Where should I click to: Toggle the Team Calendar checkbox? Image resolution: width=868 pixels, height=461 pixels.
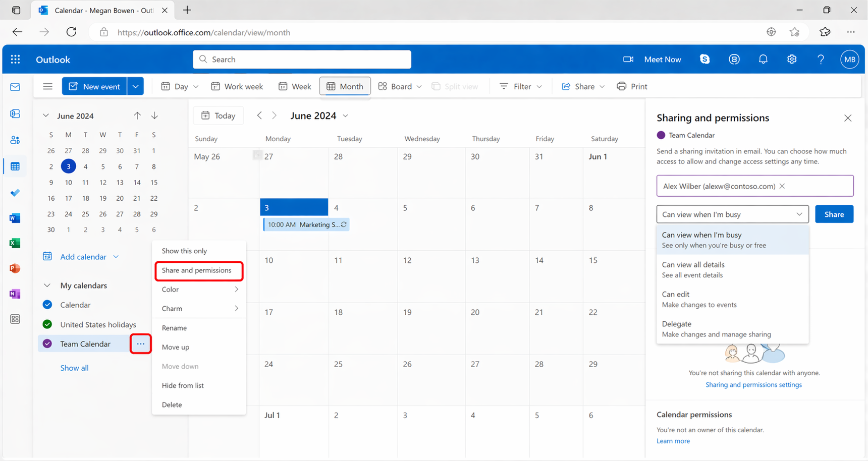(47, 344)
